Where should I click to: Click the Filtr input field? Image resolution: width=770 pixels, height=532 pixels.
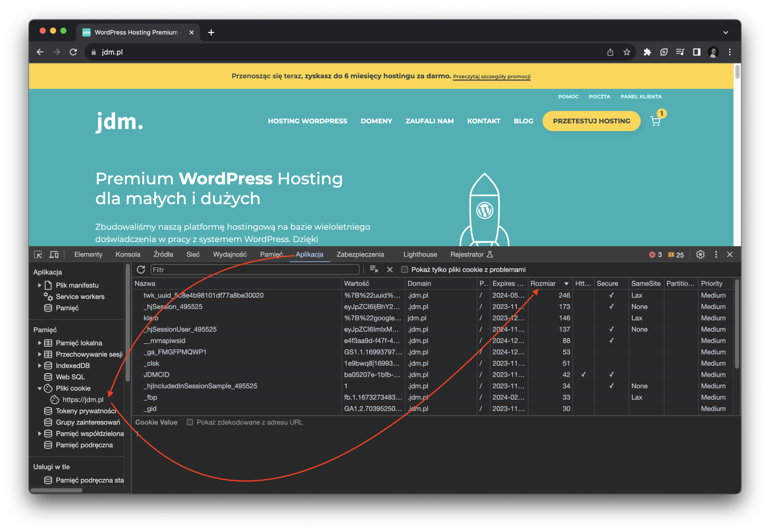[255, 270]
